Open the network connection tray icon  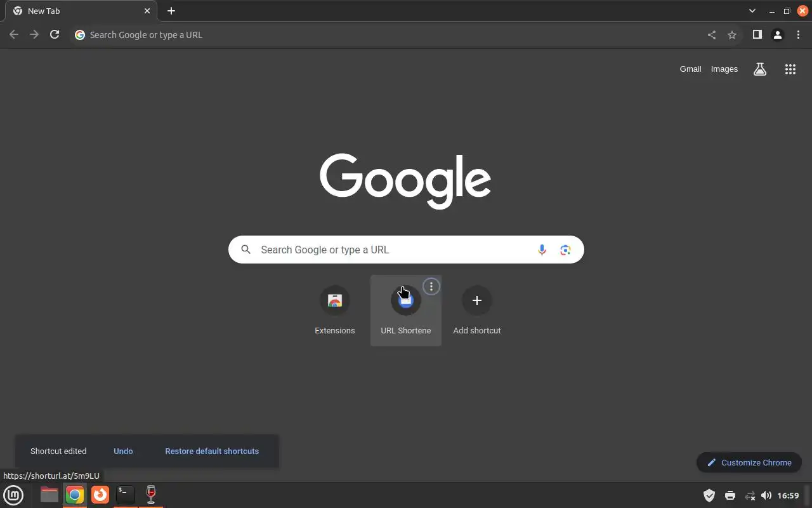point(750,495)
